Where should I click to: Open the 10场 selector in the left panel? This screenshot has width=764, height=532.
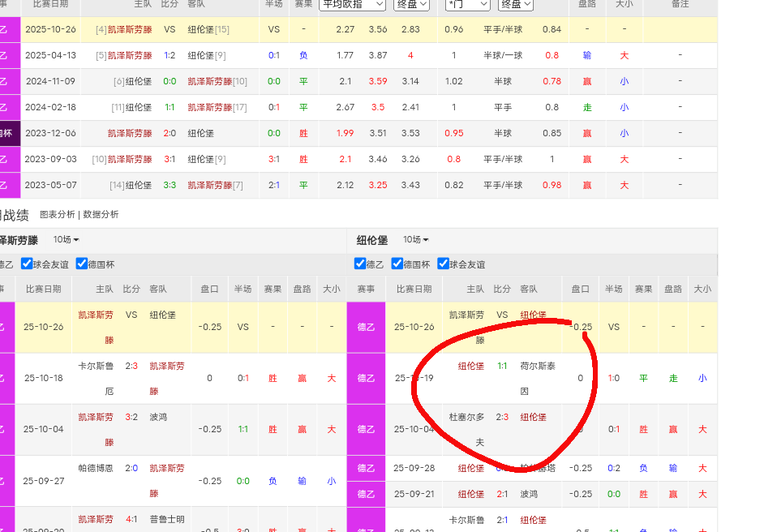(66, 240)
